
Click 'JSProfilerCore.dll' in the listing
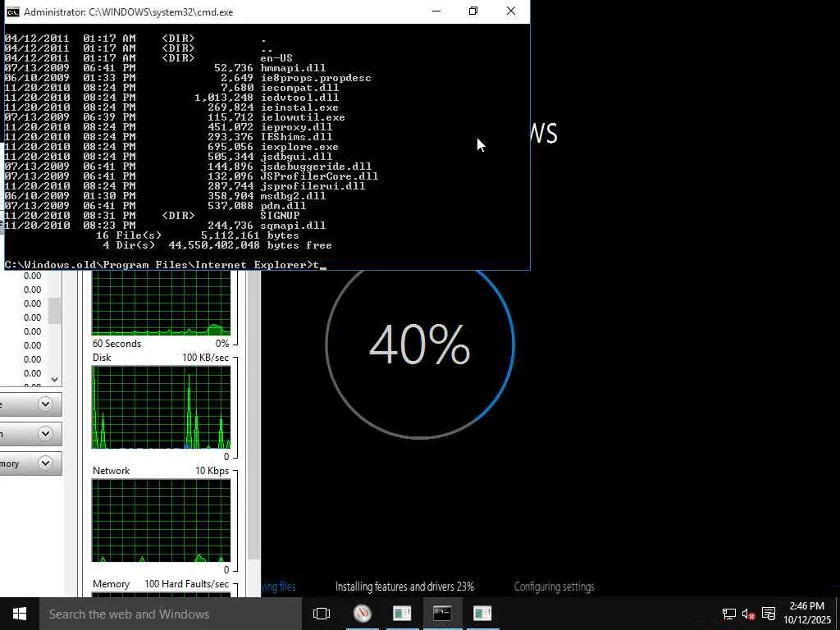point(319,176)
